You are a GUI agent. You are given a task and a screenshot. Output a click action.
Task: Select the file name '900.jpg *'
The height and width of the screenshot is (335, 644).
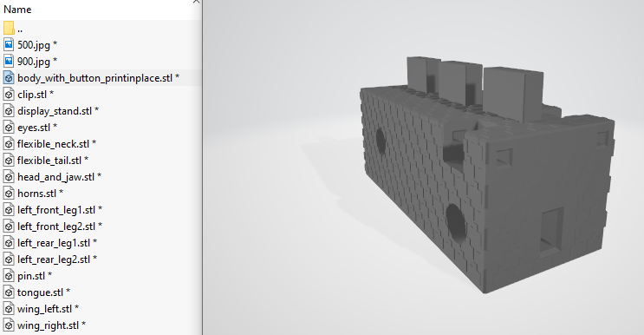click(x=37, y=62)
